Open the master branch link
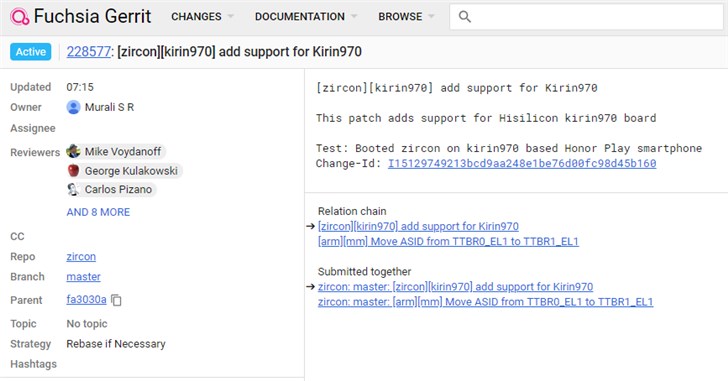728x381 pixels. (83, 277)
